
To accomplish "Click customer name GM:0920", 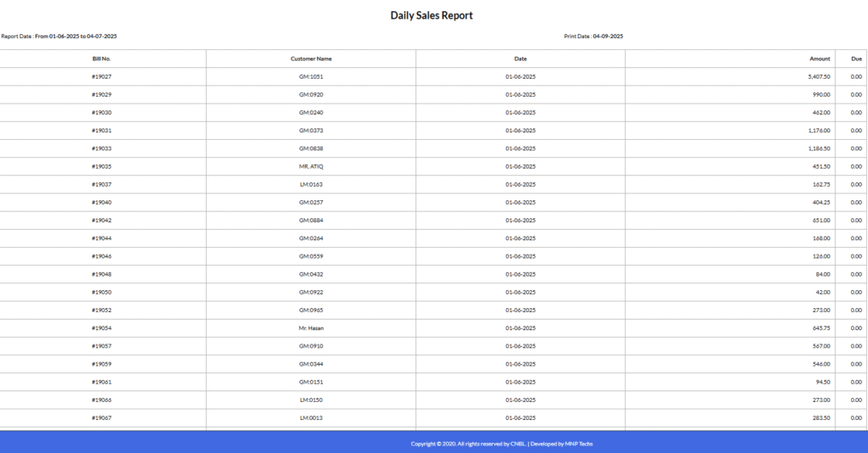I will 311,95.
